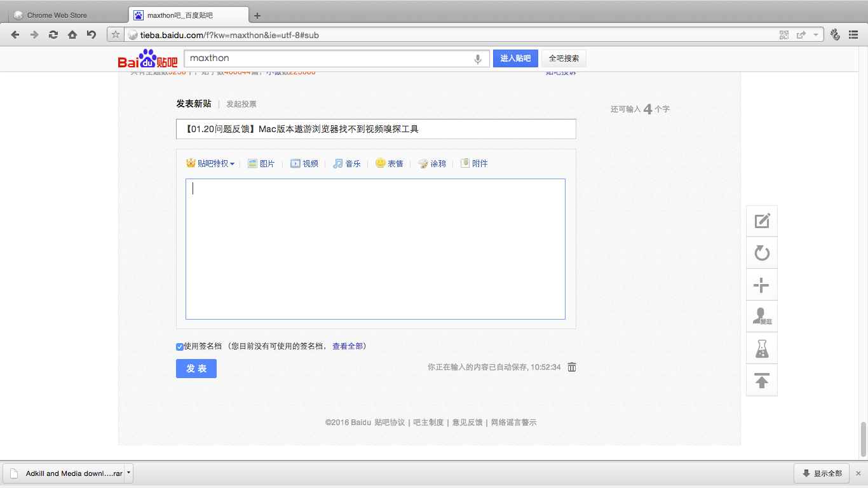Click inside the post body text area
868x488 pixels.
coord(376,249)
